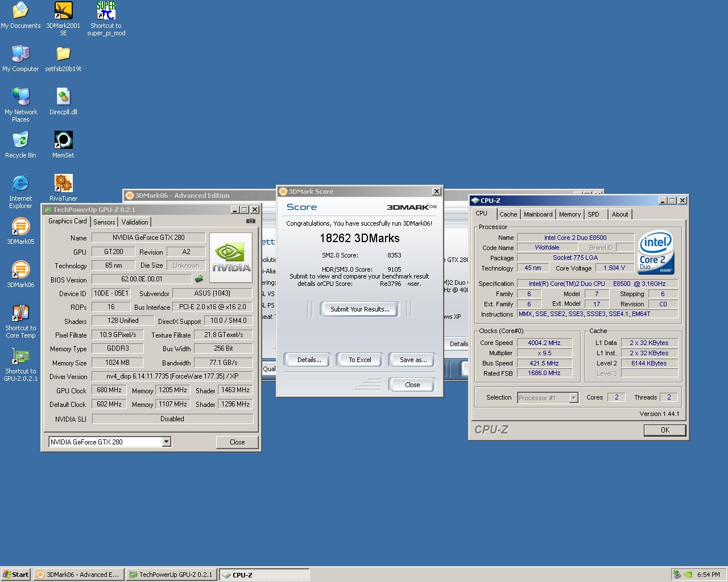Launch the 3DMark06 desktop shortcut
The height and width of the screenshot is (582, 728).
point(20,275)
